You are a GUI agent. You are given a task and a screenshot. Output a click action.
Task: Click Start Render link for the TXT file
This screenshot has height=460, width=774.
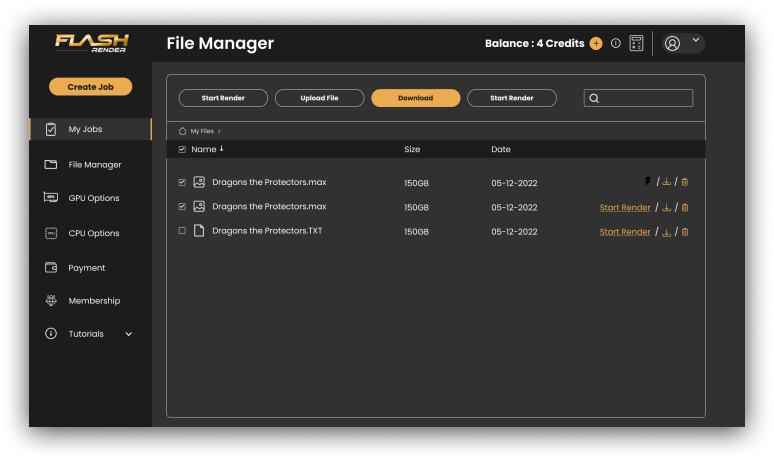point(625,232)
